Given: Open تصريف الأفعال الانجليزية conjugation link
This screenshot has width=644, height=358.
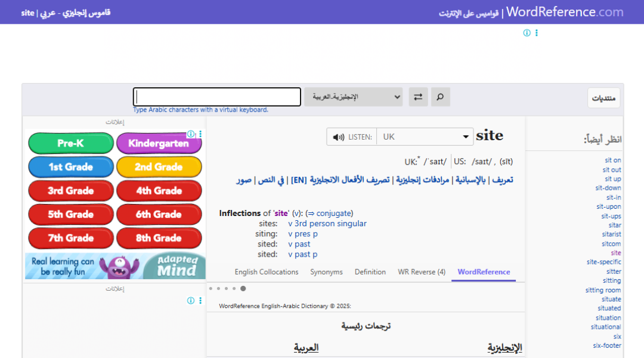Looking at the screenshot, I should (349, 180).
